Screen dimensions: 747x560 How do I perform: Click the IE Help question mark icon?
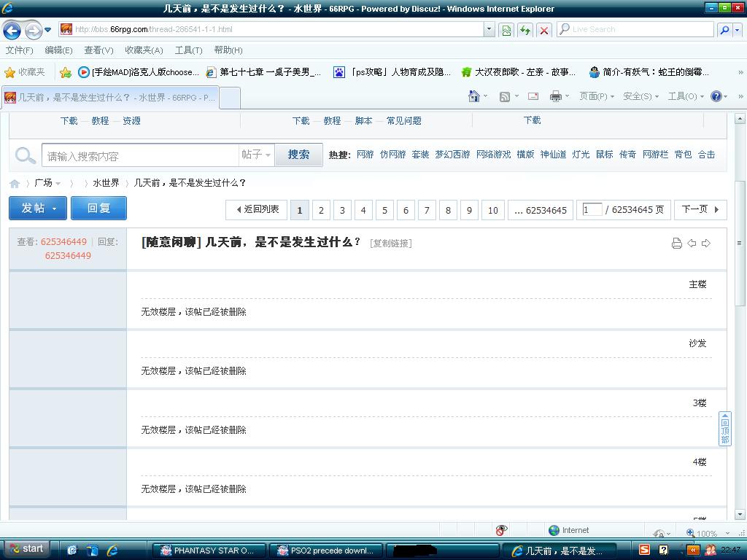716,96
